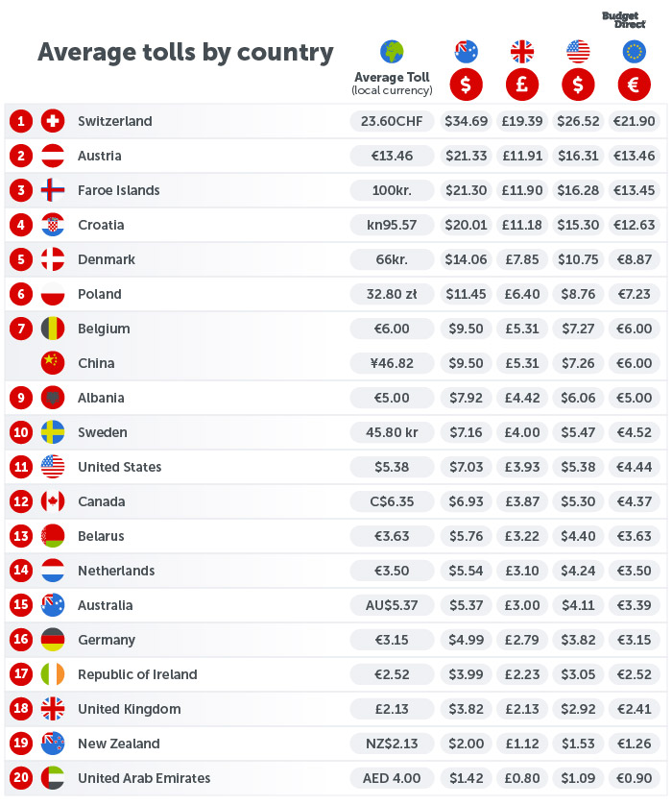Viewport: 672px width, 805px height.
Task: Click the globe icon above Average Toll
Action: [x=392, y=52]
